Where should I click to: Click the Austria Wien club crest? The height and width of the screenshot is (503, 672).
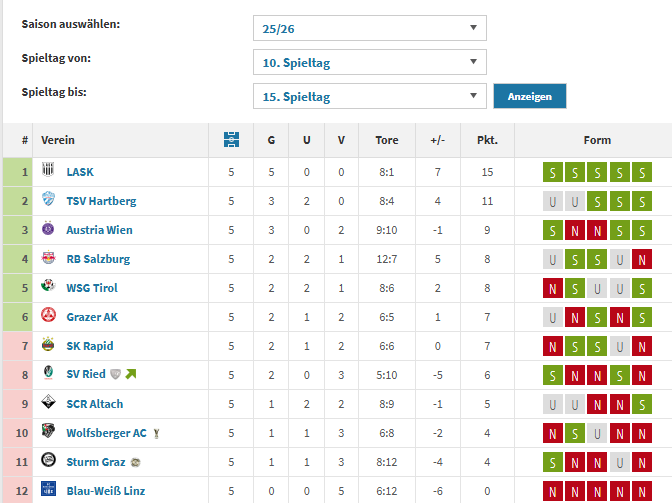[x=48, y=230]
